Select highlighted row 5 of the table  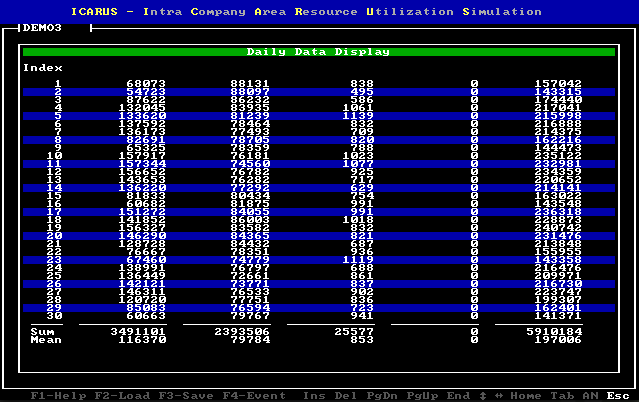[319, 115]
